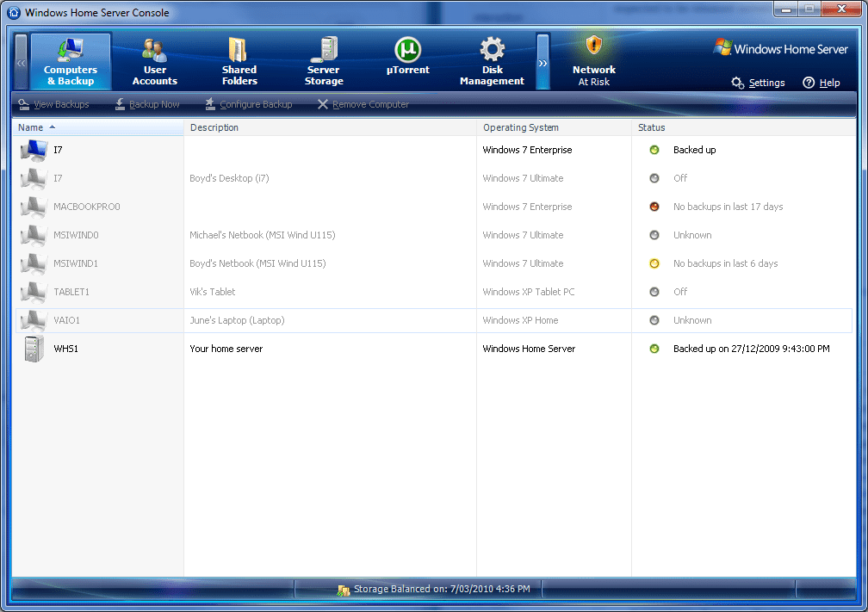The height and width of the screenshot is (612, 868).
Task: Select the TABLET1 computer icon
Action: coord(34,292)
